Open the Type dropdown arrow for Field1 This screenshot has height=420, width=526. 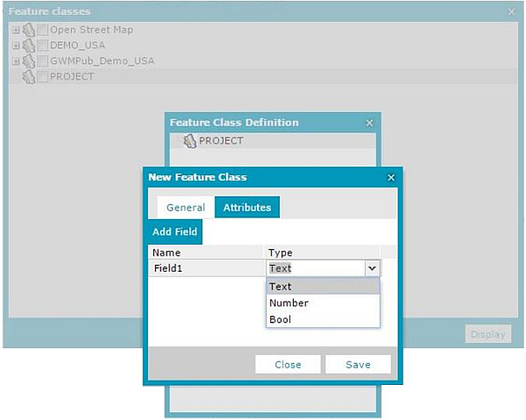[372, 268]
